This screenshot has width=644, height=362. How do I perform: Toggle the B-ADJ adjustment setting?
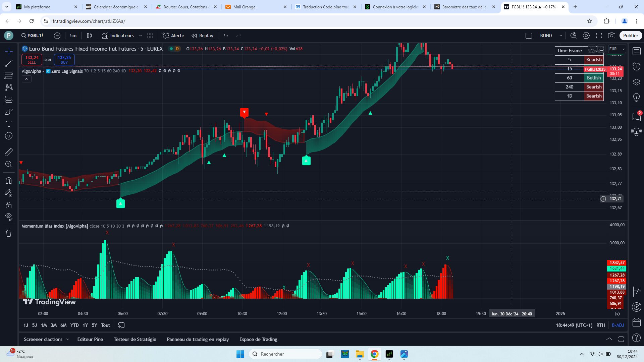(x=618, y=325)
